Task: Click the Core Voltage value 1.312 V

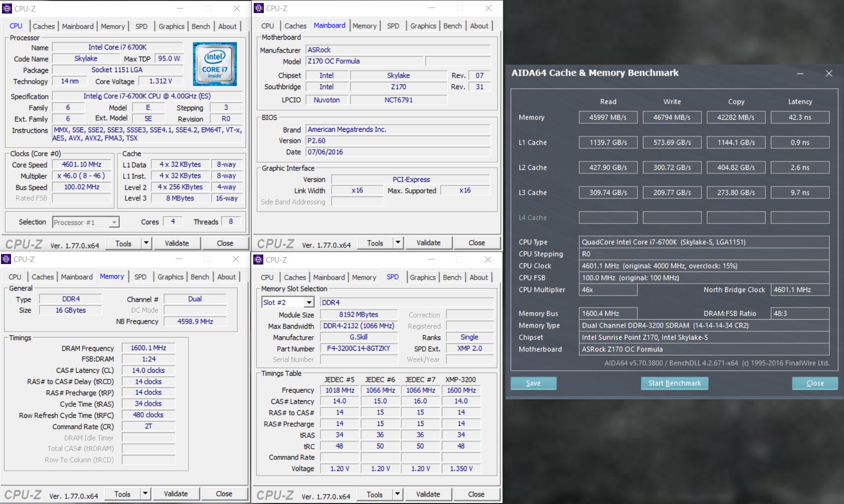Action: tap(160, 81)
